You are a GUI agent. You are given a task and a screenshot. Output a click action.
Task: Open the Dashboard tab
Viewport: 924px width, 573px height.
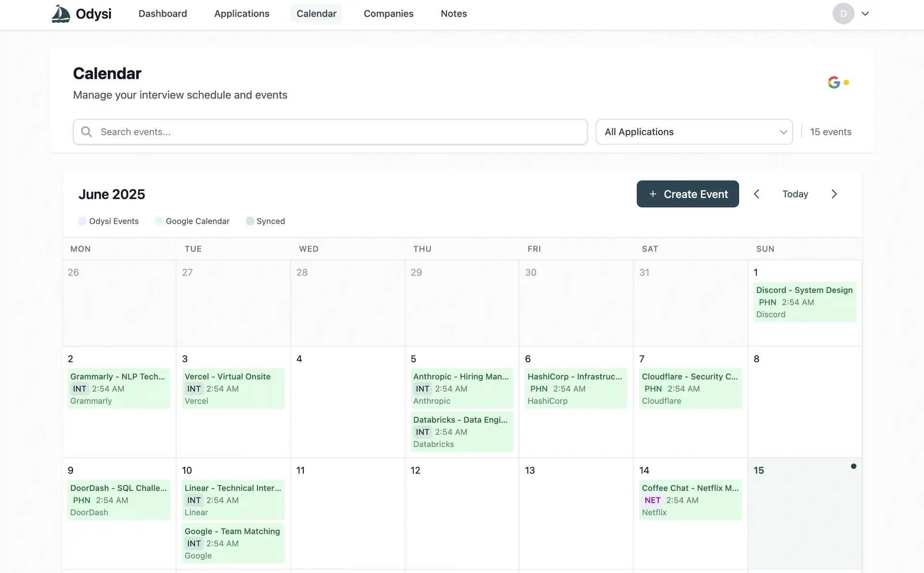pos(163,13)
